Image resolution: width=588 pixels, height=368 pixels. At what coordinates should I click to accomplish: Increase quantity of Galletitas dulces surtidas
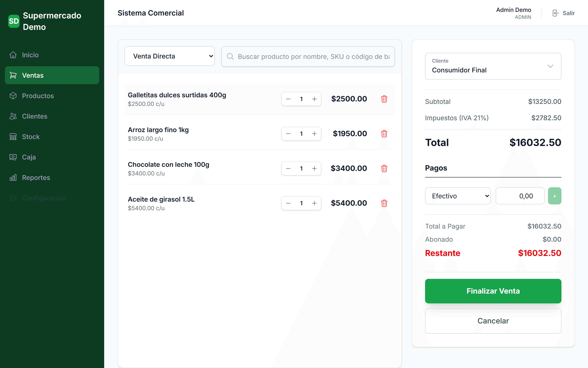coord(314,99)
